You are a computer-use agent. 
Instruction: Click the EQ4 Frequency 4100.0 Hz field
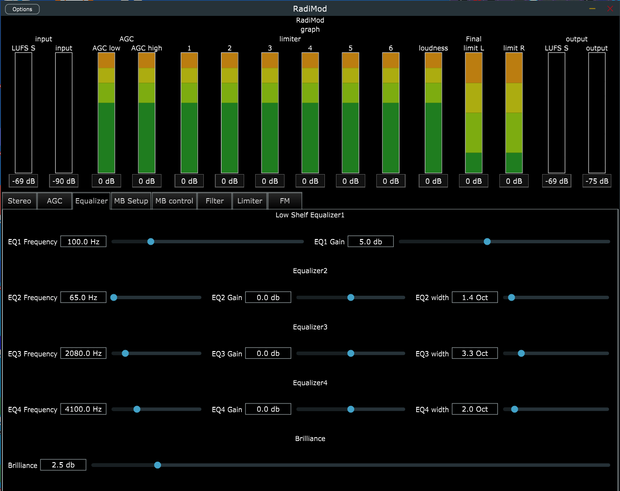[83, 409]
